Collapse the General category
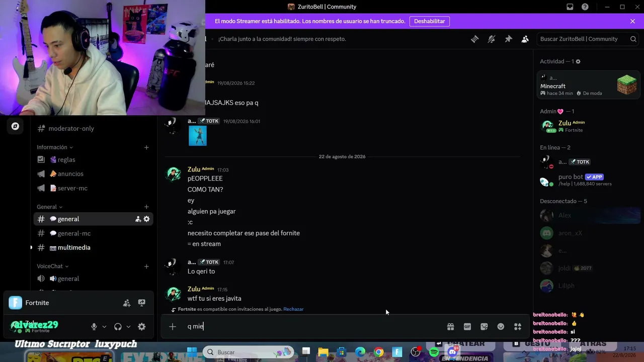 (x=49, y=207)
